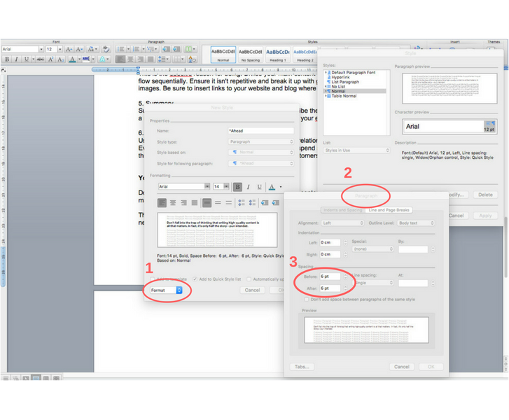Screen dimensions: 509x420
Task: Clear formatting with the ribbon eraser icon
Action: coord(106,49)
